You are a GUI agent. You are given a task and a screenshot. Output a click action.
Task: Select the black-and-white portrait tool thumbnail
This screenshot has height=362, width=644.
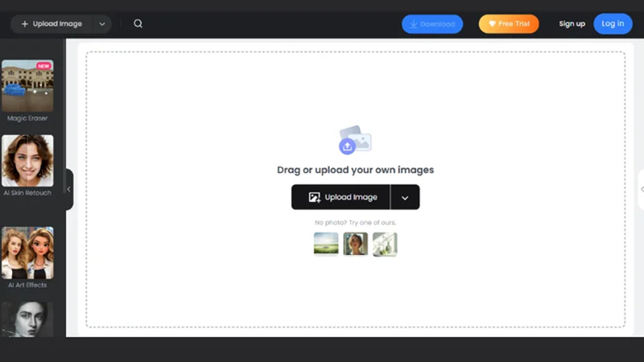coord(27,319)
